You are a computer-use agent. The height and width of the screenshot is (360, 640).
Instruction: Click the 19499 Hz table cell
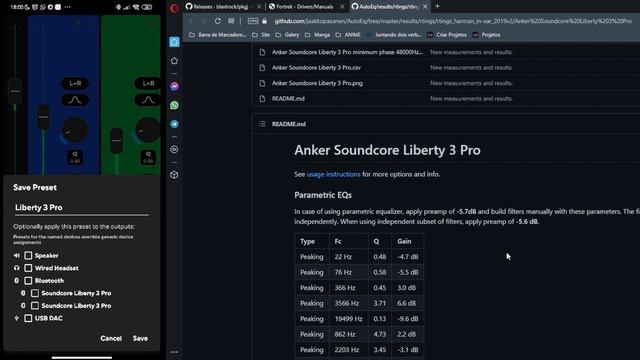[x=349, y=319]
